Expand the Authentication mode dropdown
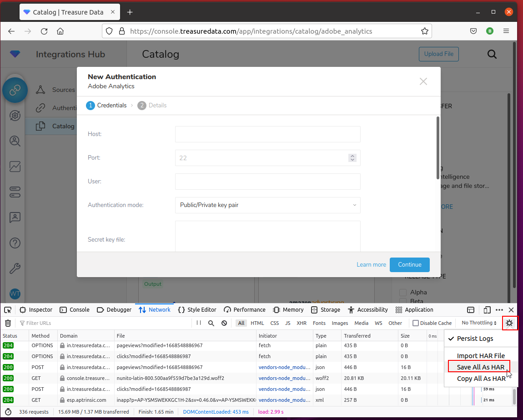The image size is (523, 420). 267,205
